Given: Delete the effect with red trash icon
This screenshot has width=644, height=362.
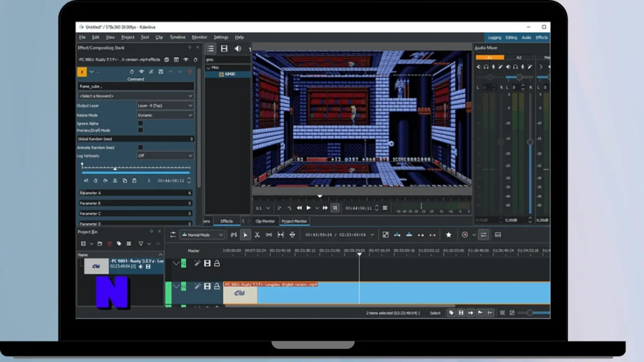Looking at the screenshot, I should [189, 72].
